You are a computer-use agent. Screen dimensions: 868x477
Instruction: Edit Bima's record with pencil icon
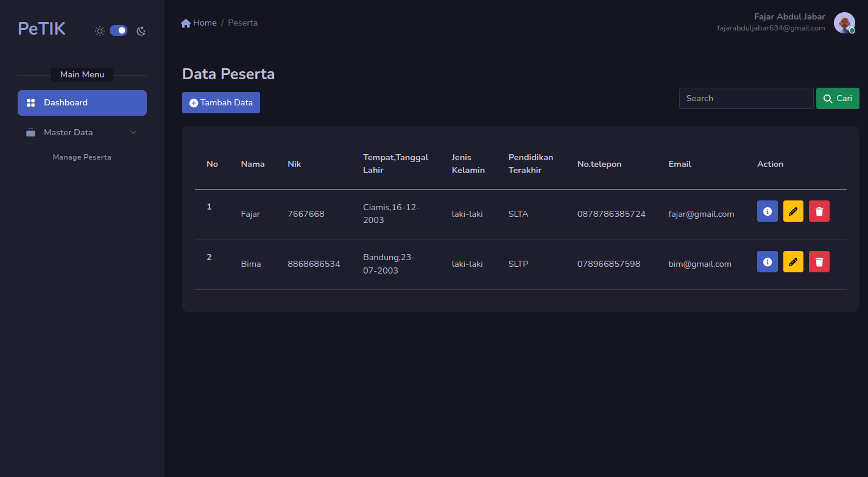tap(793, 262)
